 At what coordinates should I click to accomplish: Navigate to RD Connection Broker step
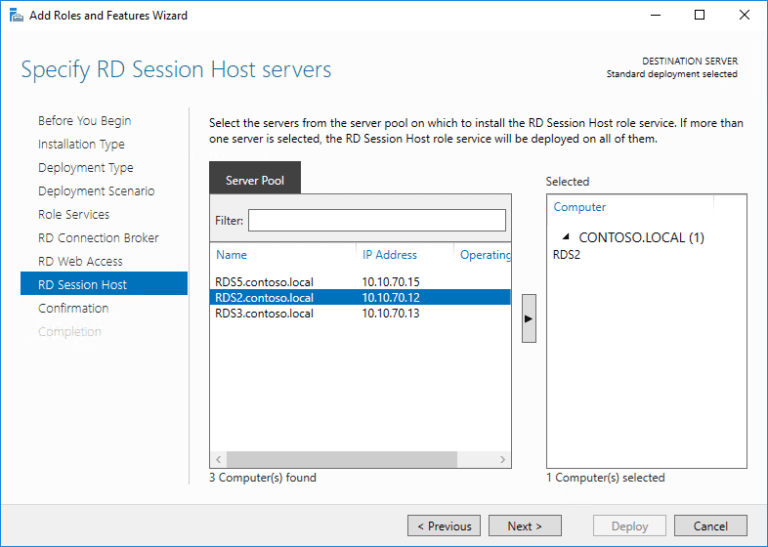coord(98,238)
